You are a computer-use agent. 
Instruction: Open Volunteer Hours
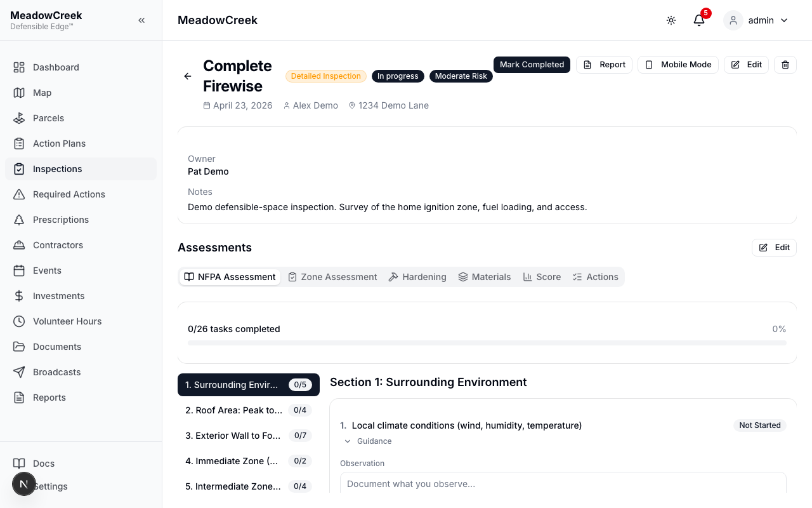point(81,321)
